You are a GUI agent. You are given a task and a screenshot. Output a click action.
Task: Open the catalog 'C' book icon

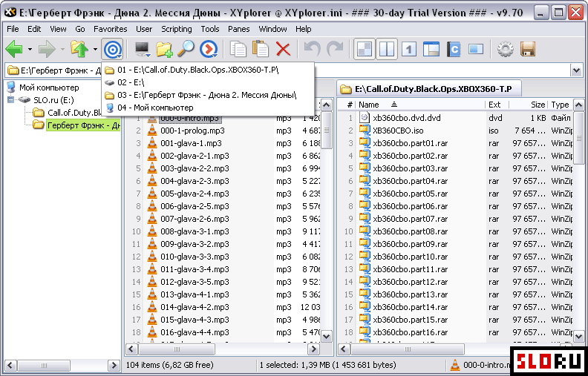(454, 50)
